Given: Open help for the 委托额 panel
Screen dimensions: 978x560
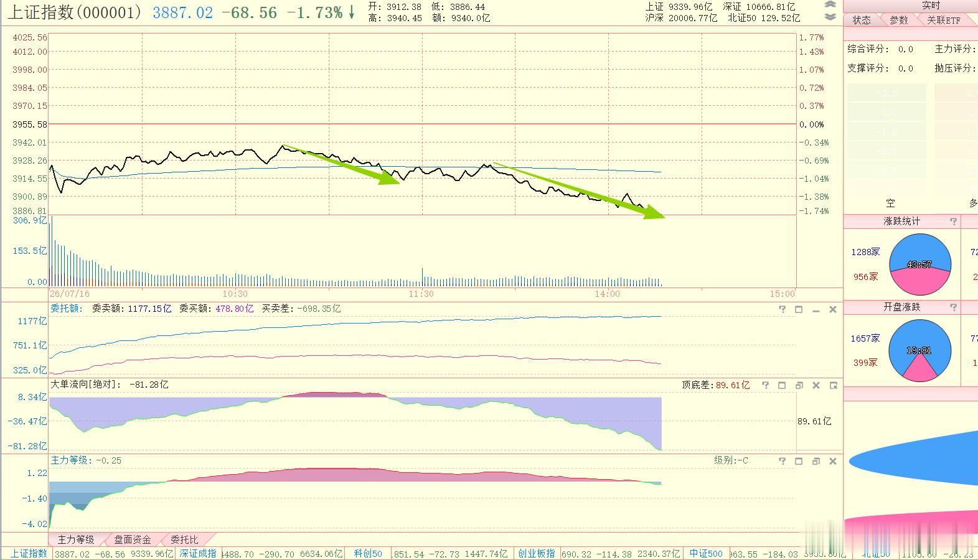Looking at the screenshot, I should click(x=783, y=309).
